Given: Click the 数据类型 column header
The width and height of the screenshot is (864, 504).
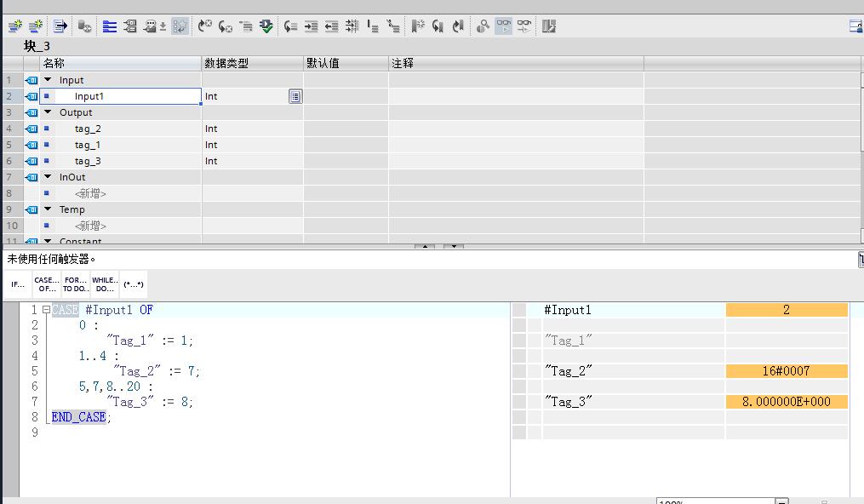Looking at the screenshot, I should tap(252, 63).
